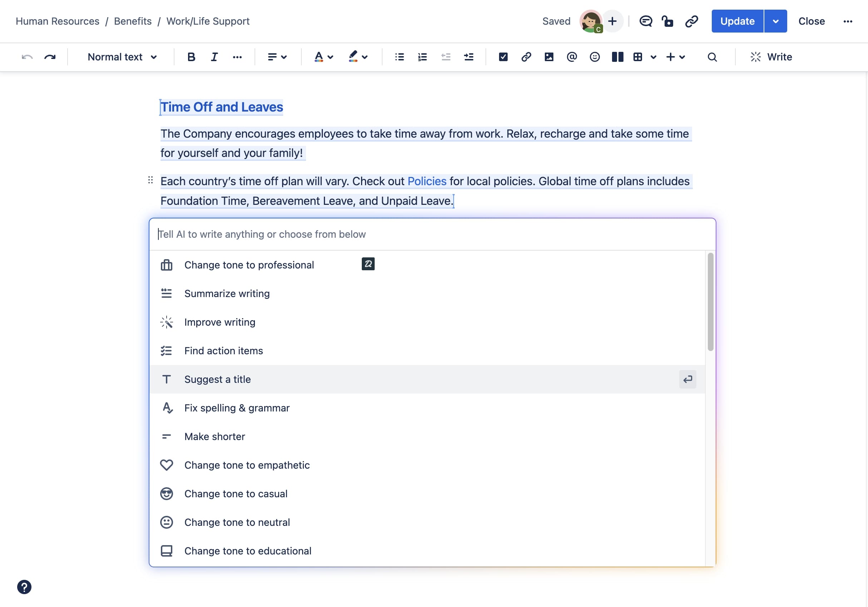
Task: Toggle bold formatting
Action: [x=191, y=57]
